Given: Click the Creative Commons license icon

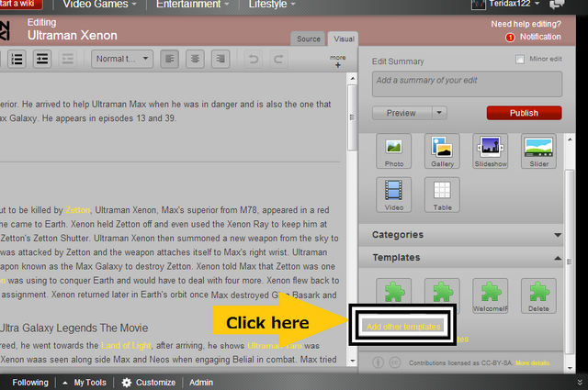Looking at the screenshot, I should (395, 362).
